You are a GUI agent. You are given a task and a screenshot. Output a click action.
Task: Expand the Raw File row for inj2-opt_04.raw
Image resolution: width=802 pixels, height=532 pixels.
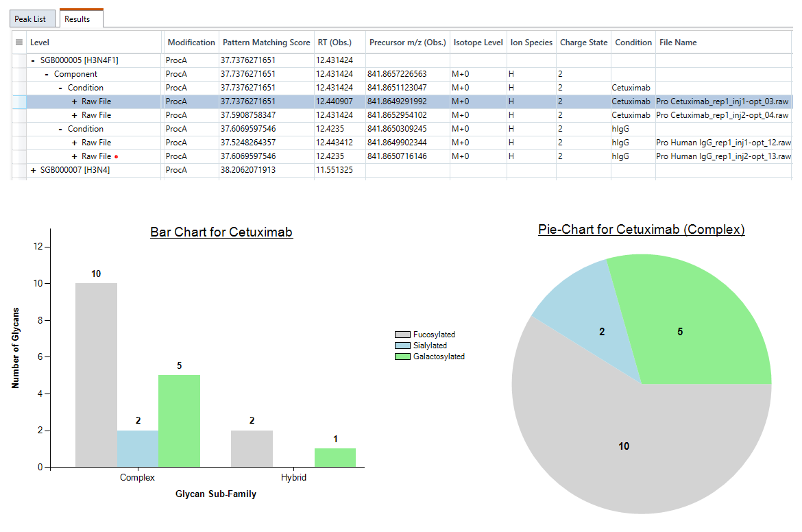coord(74,116)
